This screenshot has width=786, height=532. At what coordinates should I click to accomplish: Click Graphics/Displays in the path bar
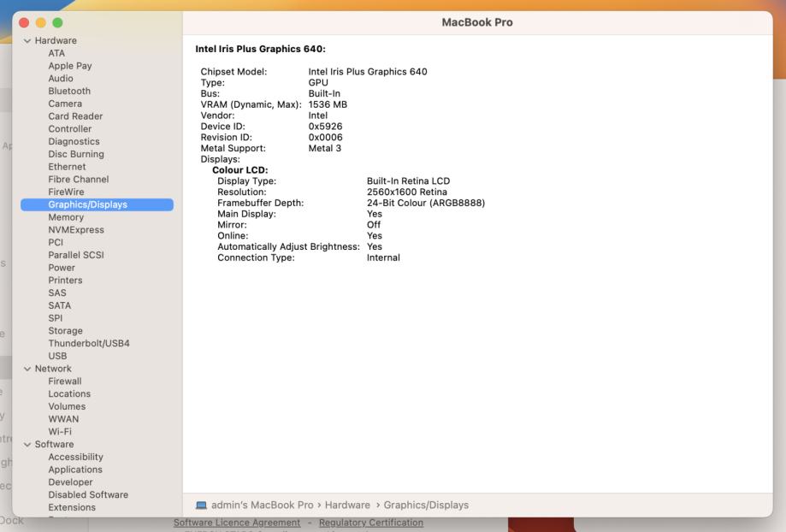(x=426, y=505)
